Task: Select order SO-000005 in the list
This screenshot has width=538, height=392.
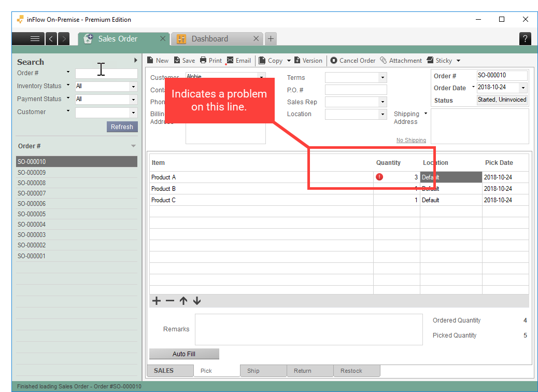Action: click(x=77, y=214)
